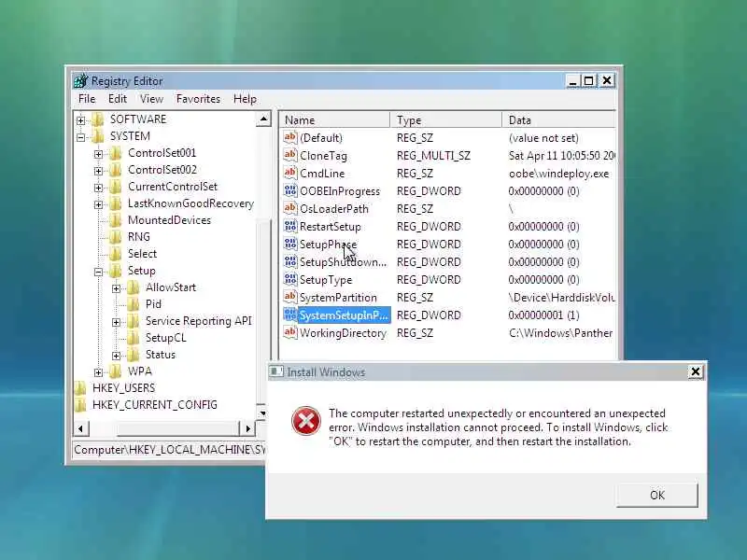Select the LastKnownGoodRecovery tree item
The height and width of the screenshot is (560, 747).
(x=190, y=203)
